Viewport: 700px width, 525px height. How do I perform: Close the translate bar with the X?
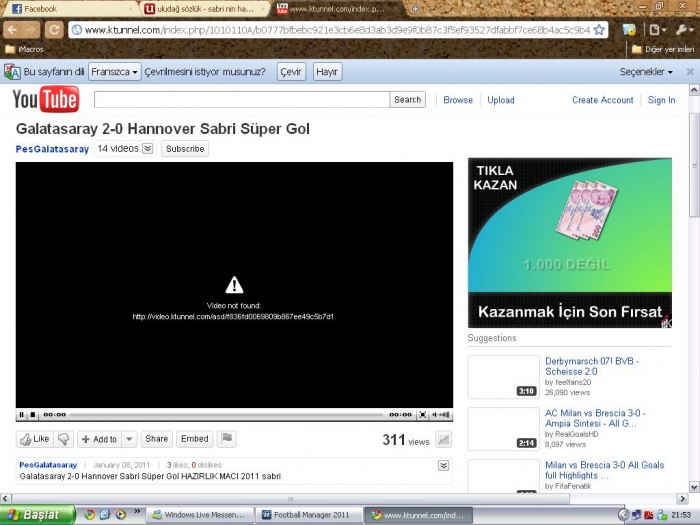pos(690,71)
